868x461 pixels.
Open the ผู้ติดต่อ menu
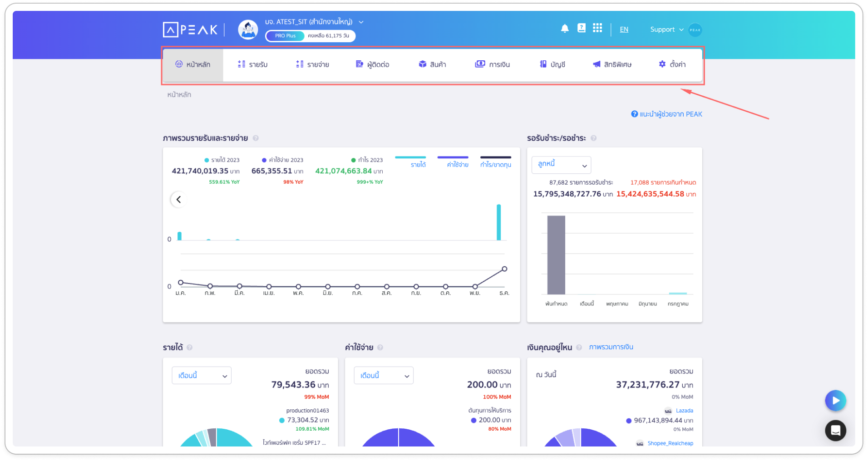[x=372, y=64]
